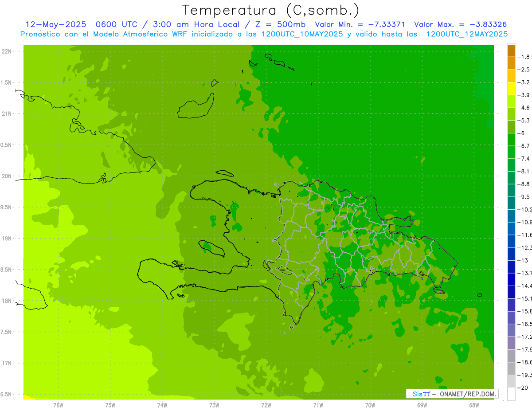
Task: Click the '71W' longitude label
Action: 318,405
